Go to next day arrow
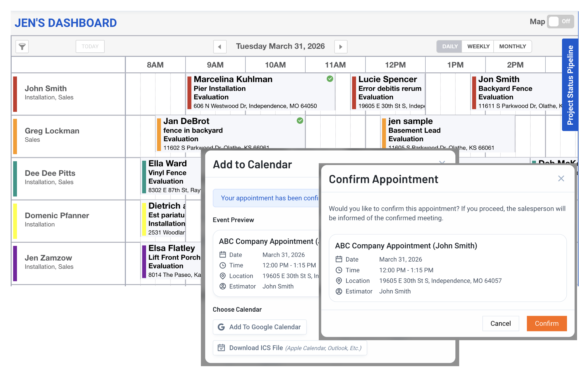Image resolution: width=588 pixels, height=374 pixels. coord(341,47)
